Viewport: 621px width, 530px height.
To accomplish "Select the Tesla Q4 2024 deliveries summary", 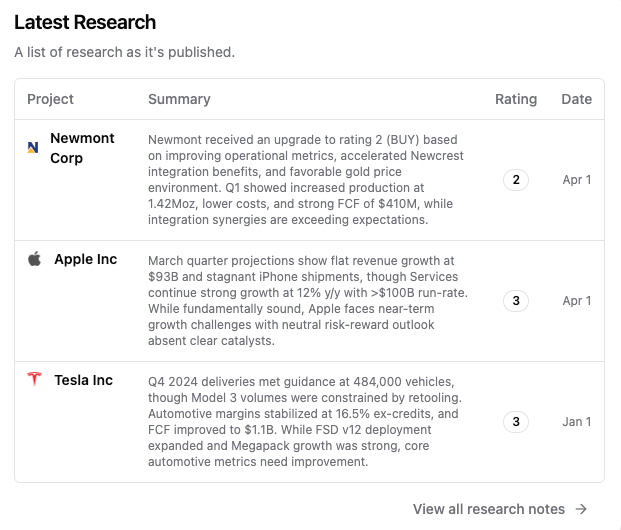I will (x=305, y=422).
